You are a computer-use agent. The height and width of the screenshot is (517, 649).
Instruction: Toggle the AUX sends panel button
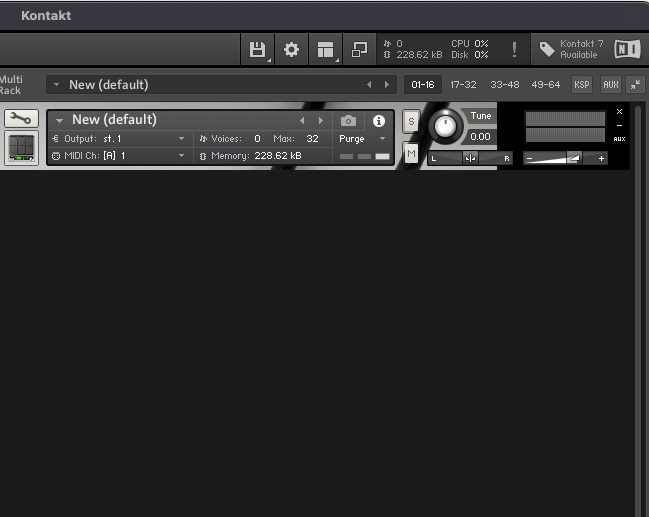[610, 85]
